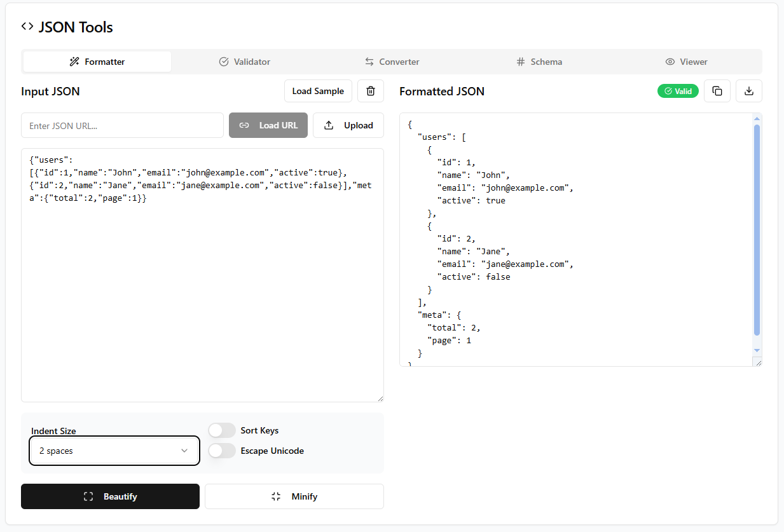Copy the formatted JSON to clipboard

717,91
